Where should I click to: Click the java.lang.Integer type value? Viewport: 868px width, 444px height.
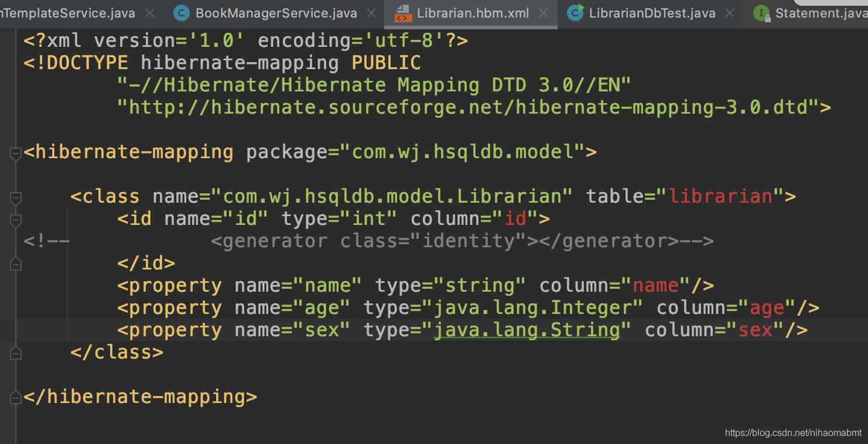click(532, 308)
